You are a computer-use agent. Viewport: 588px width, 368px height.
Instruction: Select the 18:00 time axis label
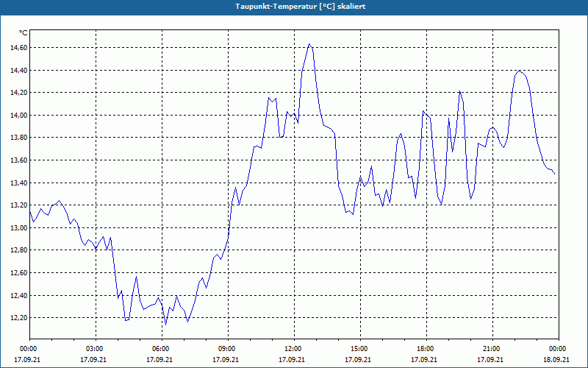pos(425,349)
